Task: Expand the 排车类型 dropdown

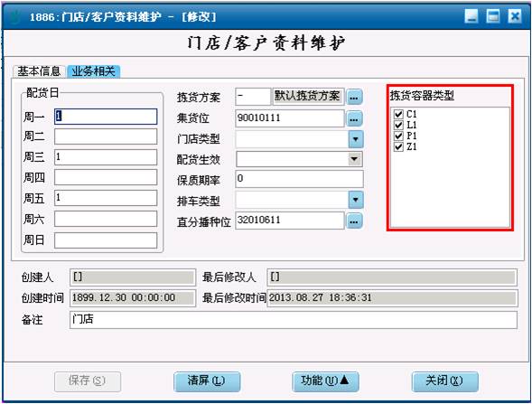Action: click(x=356, y=200)
